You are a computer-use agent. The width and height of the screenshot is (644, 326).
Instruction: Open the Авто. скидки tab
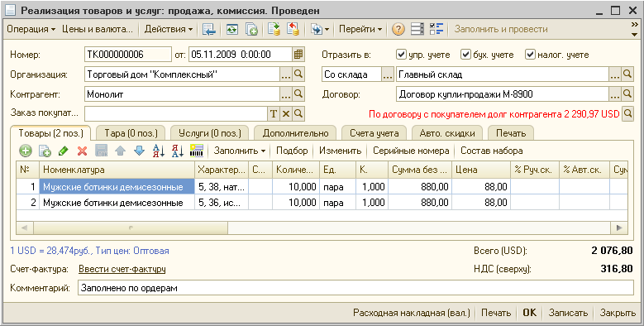coord(447,133)
